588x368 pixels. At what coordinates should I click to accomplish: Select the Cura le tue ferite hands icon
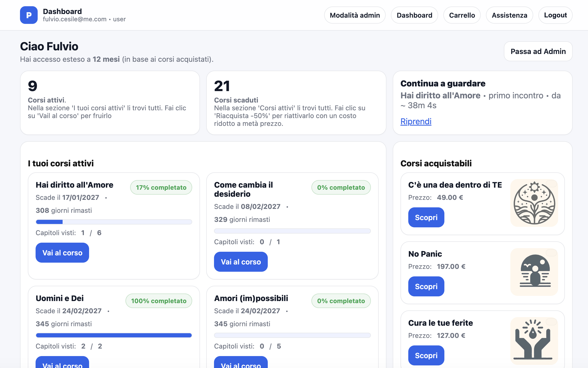coord(534,341)
